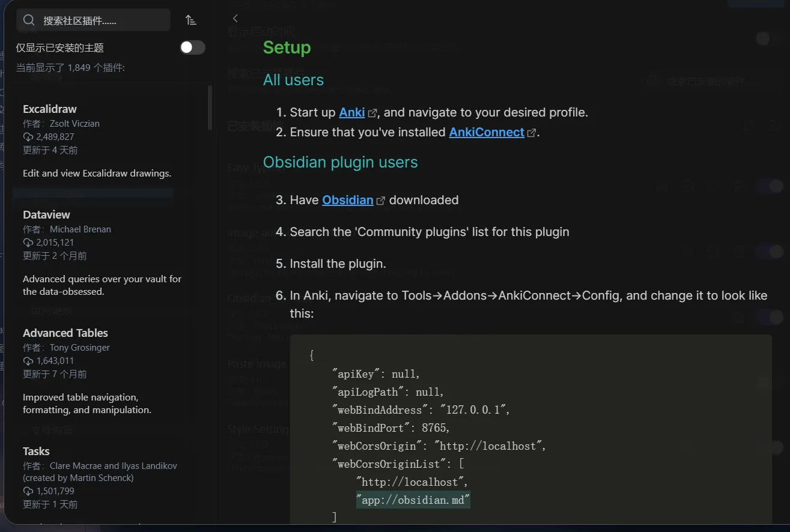Click step 5 Install the plugin

pyautogui.click(x=338, y=264)
